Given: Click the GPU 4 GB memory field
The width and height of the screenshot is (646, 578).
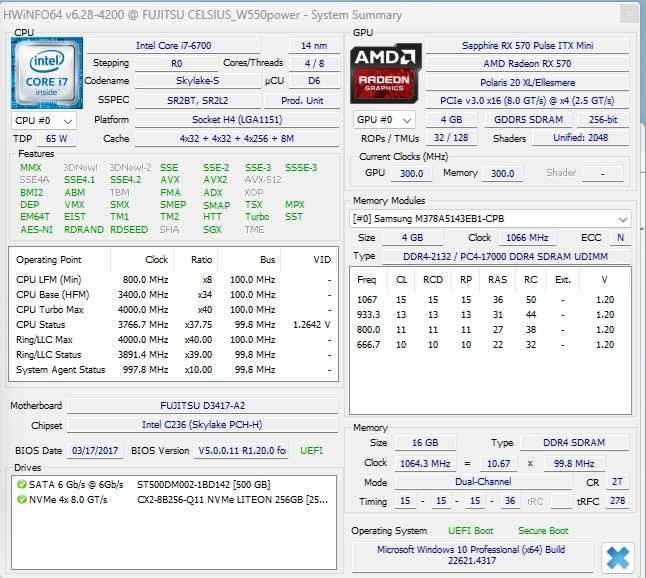Looking at the screenshot, I should [x=452, y=120].
